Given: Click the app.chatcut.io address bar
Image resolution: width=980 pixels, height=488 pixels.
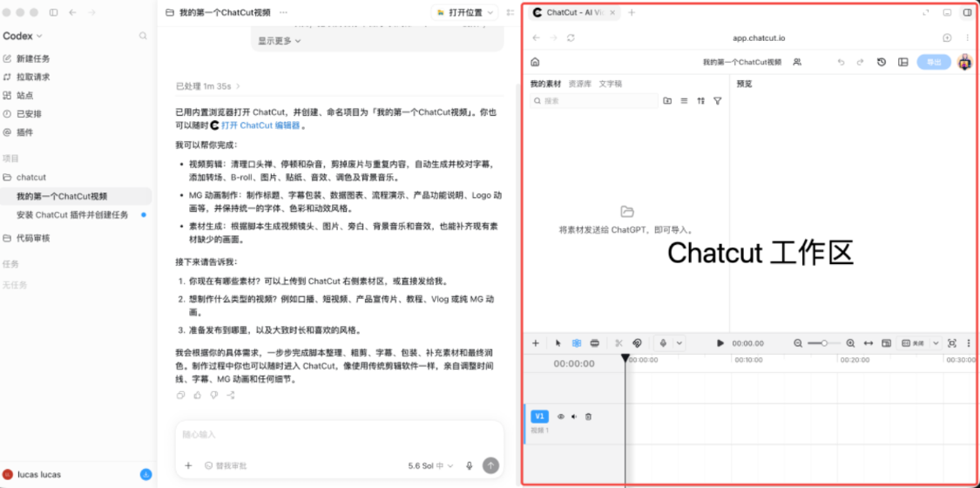Looking at the screenshot, I should click(x=759, y=38).
